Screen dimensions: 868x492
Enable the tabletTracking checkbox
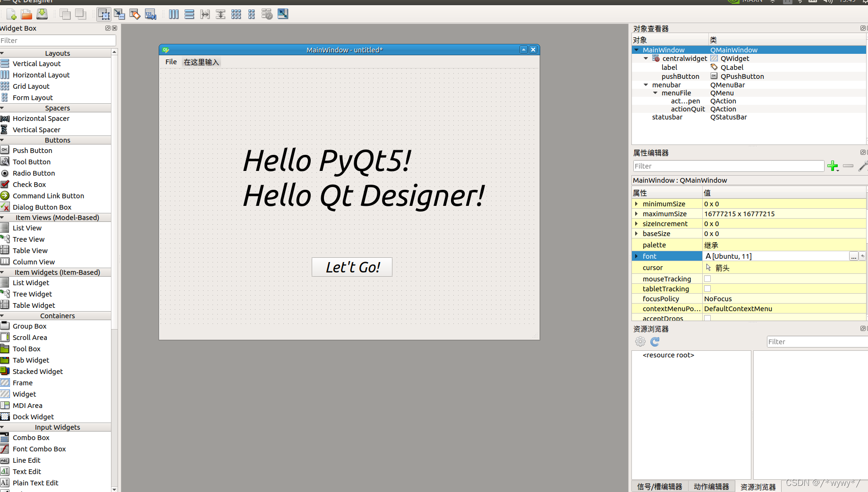coord(707,288)
